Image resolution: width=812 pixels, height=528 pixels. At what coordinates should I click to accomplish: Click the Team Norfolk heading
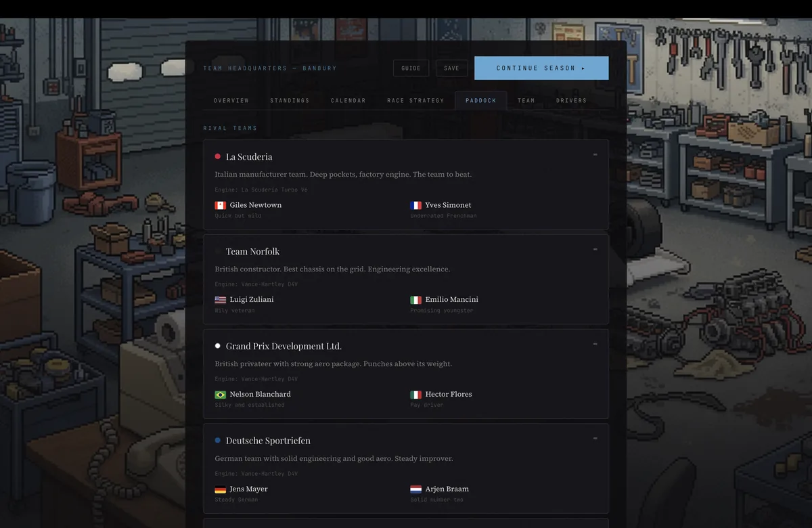click(x=252, y=251)
